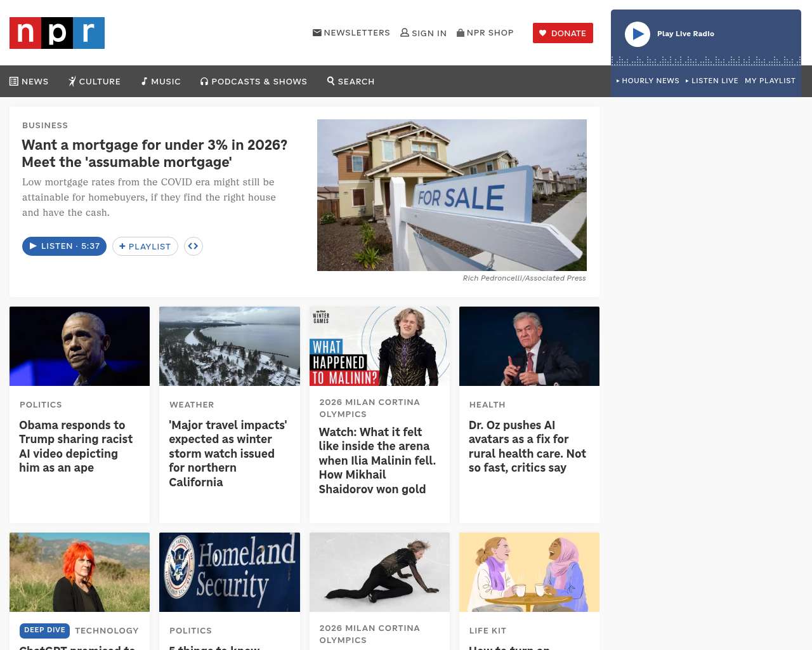Open the embed code icon next to Playlist
The height and width of the screenshot is (650, 812).
pyautogui.click(x=193, y=246)
